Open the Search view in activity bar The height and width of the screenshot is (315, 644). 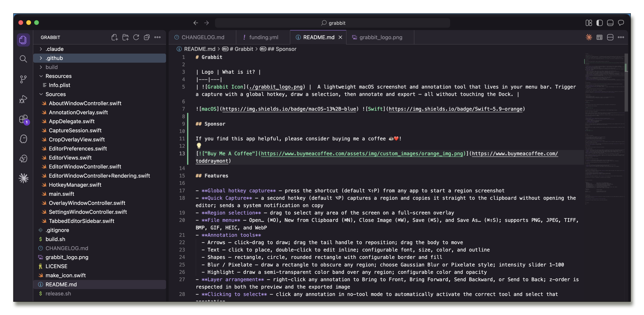23,59
